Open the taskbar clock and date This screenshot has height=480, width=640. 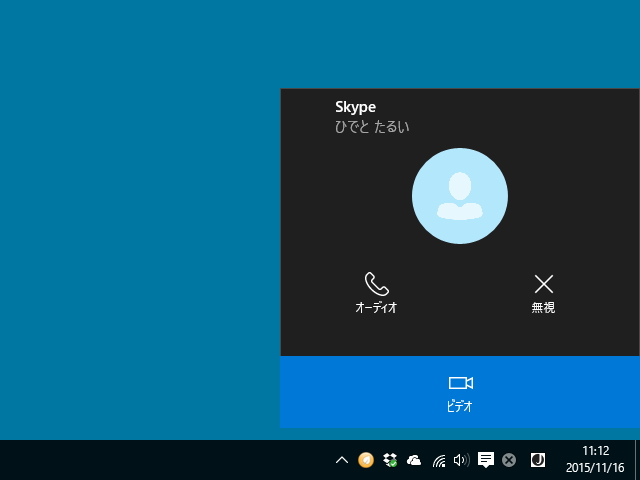(x=595, y=460)
